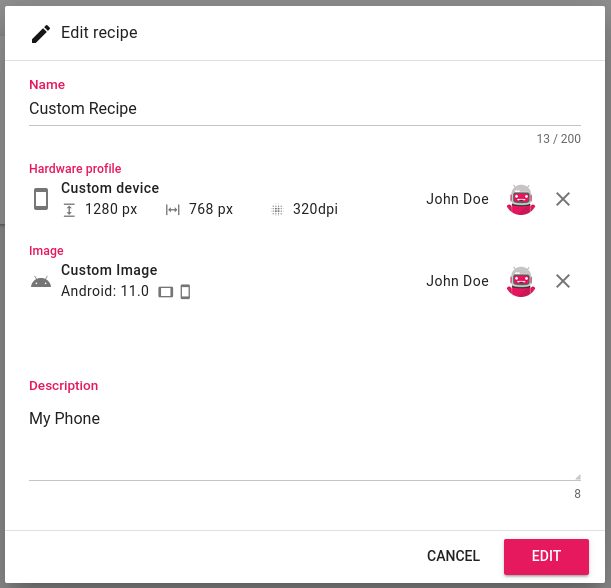Click John Doe name in Hardware profile row
The image size is (611, 588).
[x=457, y=199]
